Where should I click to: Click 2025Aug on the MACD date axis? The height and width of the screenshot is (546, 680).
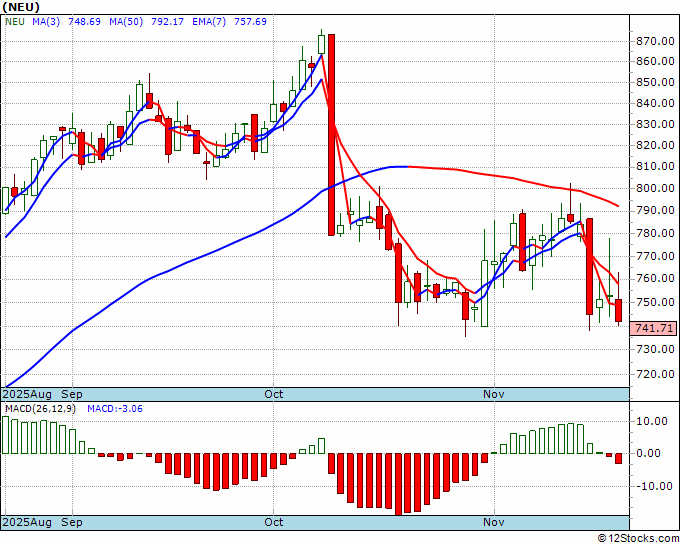pyautogui.click(x=27, y=522)
